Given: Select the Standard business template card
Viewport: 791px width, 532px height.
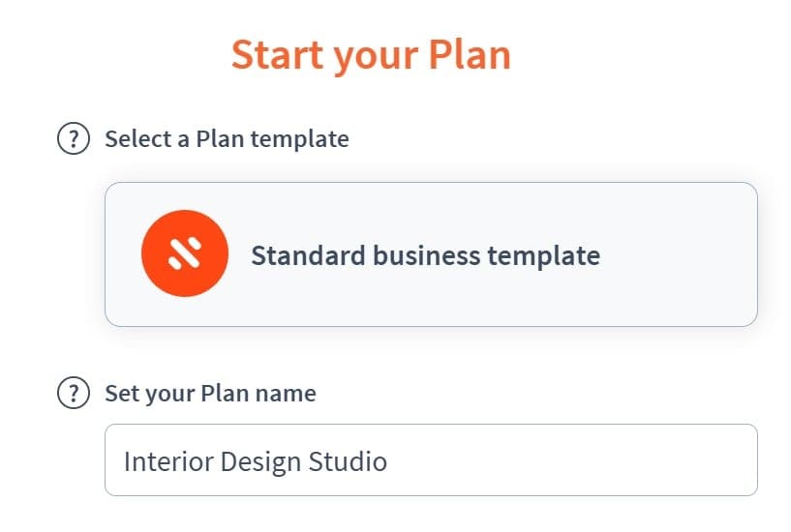Looking at the screenshot, I should coord(431,254).
